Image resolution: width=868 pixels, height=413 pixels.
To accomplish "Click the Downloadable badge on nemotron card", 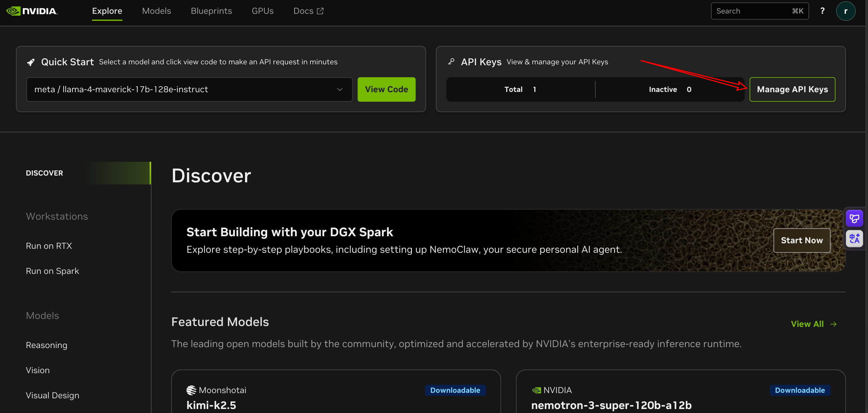I will [800, 390].
